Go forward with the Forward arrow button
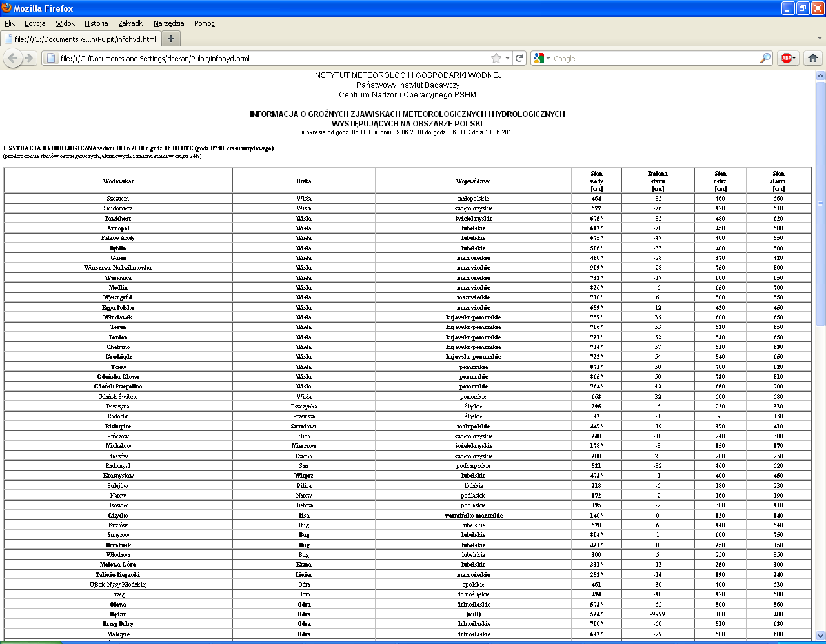This screenshot has width=826, height=644. point(28,58)
